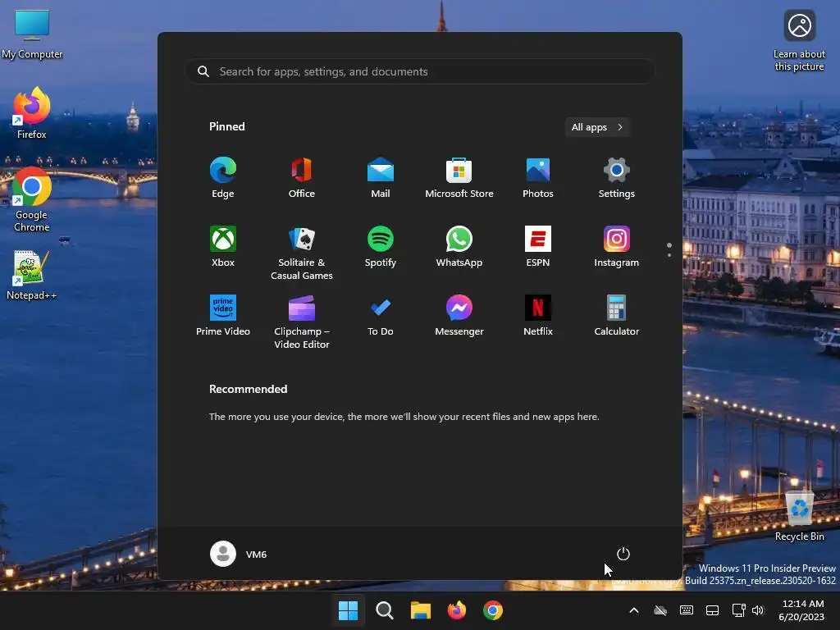Select My Computer desktop icon
This screenshot has height=630, width=840.
click(32, 34)
